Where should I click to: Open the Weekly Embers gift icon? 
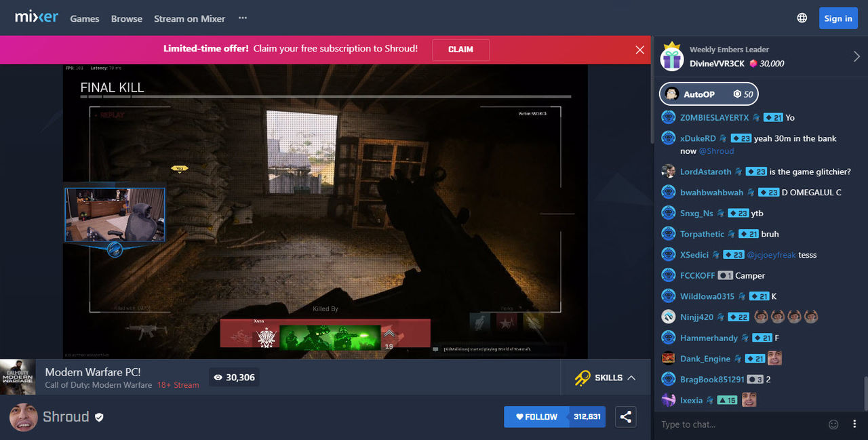pos(672,57)
